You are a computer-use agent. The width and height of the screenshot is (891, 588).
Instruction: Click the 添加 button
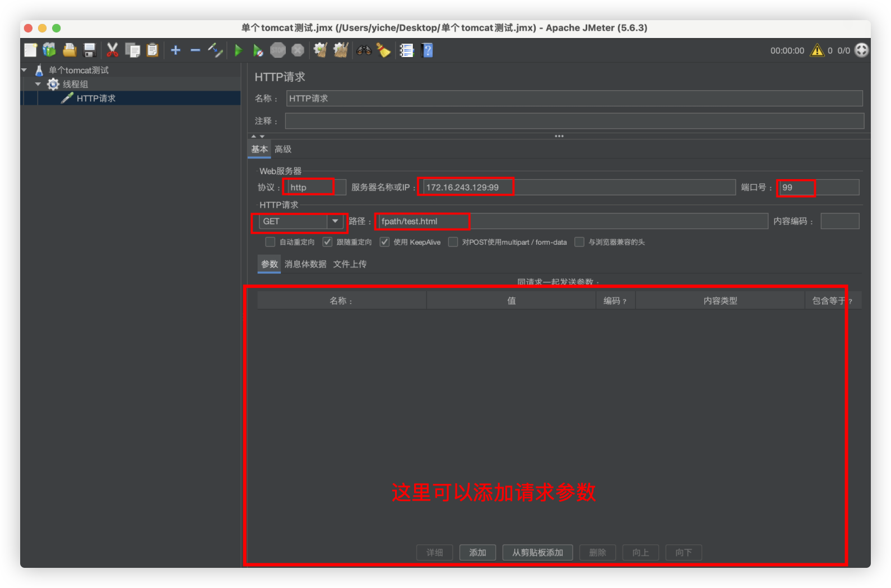(x=477, y=553)
